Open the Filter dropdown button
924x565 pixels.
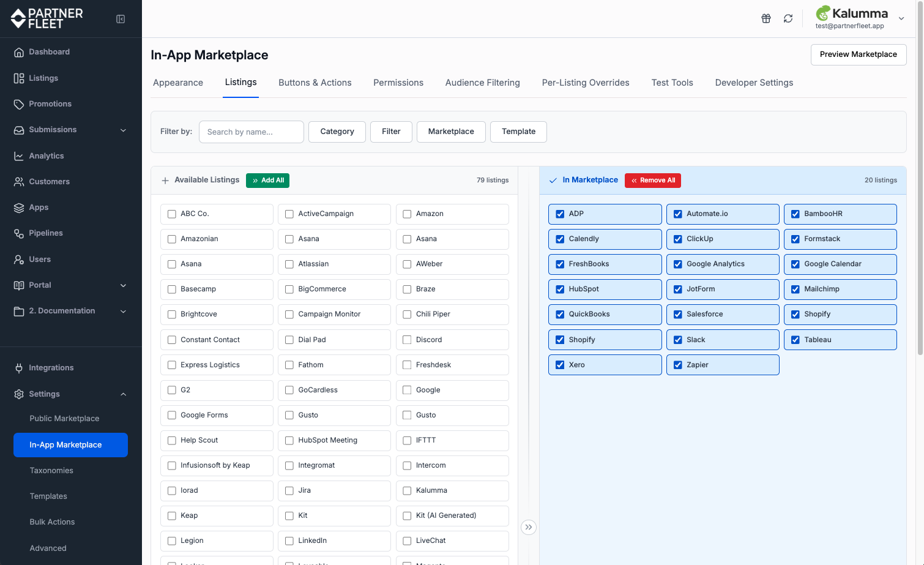[x=391, y=132]
